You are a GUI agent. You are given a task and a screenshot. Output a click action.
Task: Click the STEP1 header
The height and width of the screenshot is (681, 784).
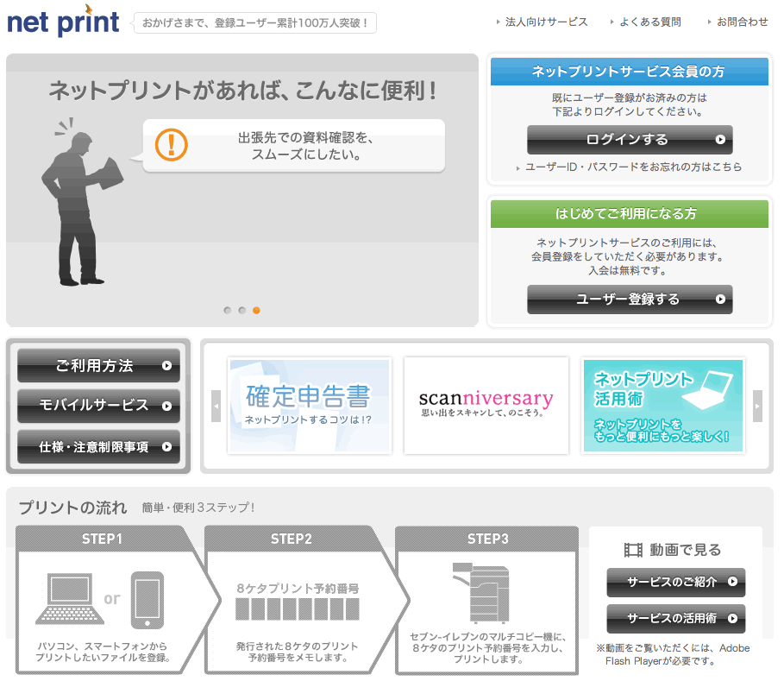(x=102, y=539)
